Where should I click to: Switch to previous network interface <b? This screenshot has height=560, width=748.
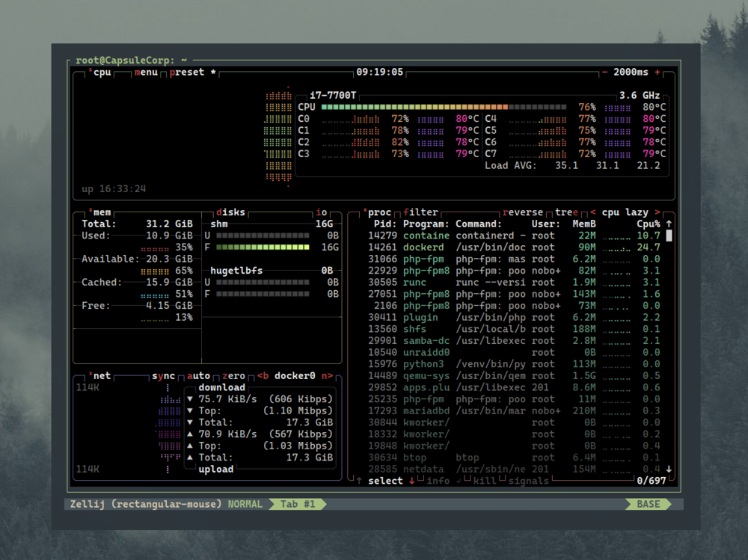263,376
